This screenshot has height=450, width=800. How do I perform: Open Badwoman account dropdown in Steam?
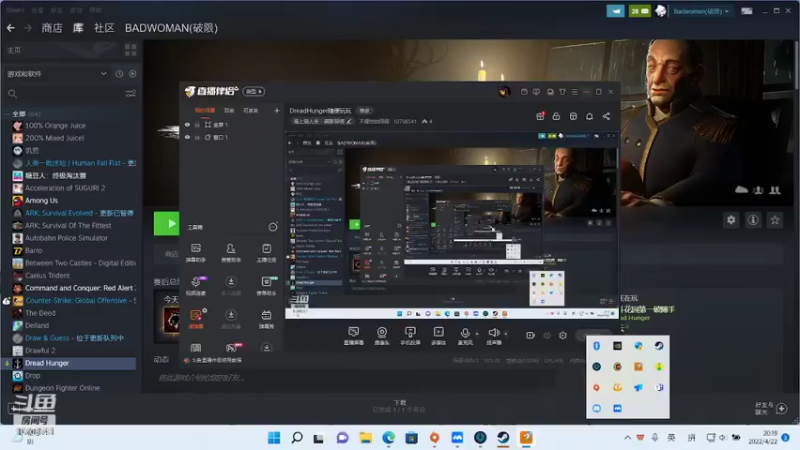pos(701,11)
